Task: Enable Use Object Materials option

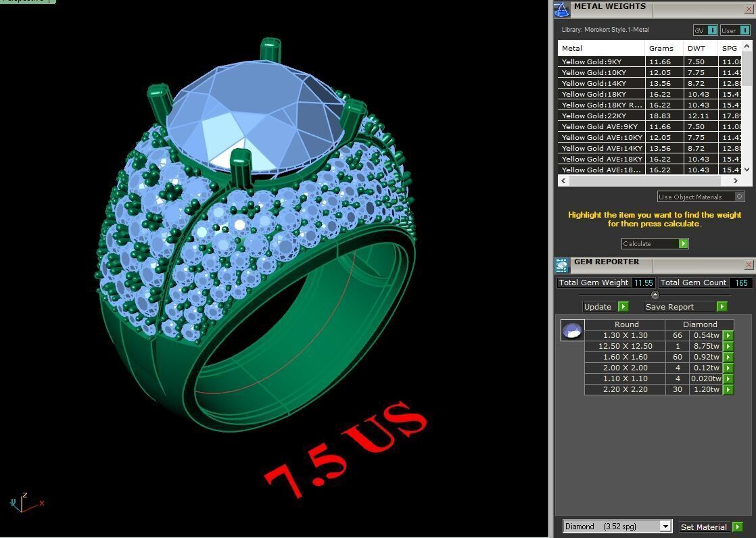Action: [x=701, y=197]
